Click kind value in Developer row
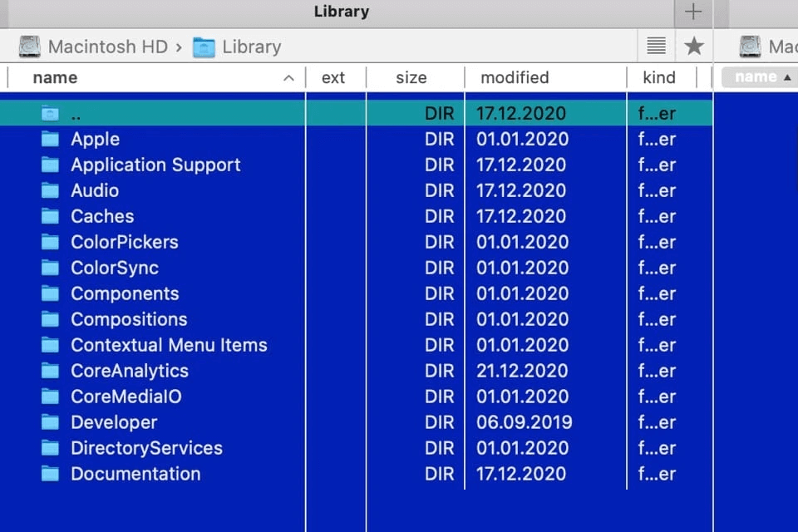The width and height of the screenshot is (798, 532). pyautogui.click(x=657, y=422)
